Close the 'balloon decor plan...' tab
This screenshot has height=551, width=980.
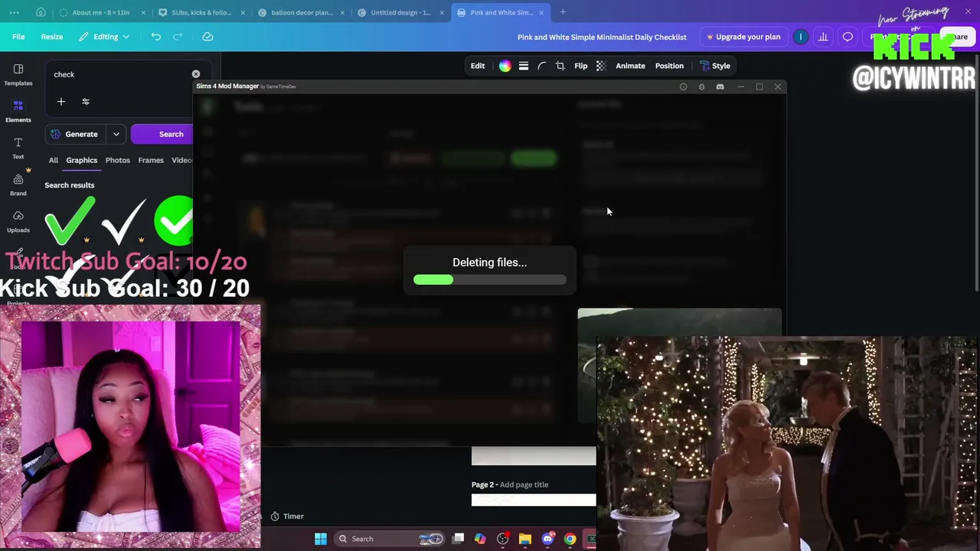pos(342,12)
